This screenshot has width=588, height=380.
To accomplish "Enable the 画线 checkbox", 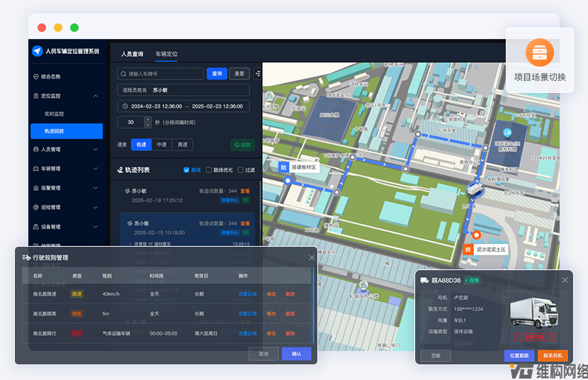I will [186, 170].
